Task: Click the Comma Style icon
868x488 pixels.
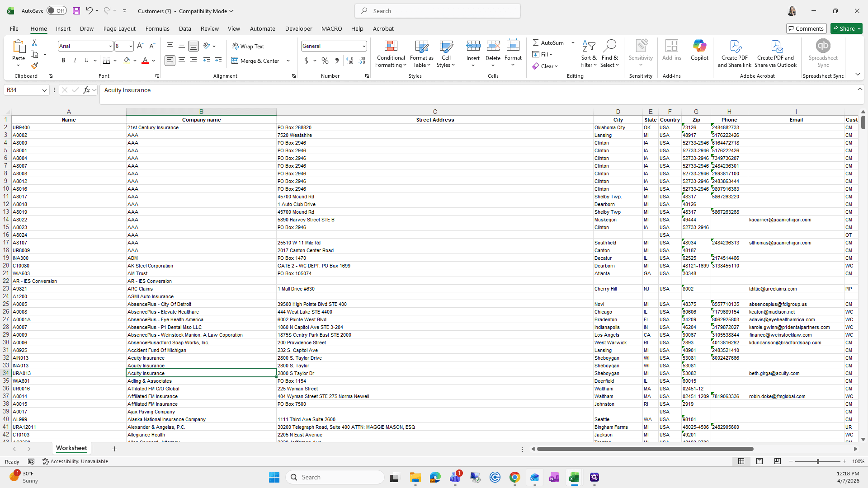Action: (337, 61)
